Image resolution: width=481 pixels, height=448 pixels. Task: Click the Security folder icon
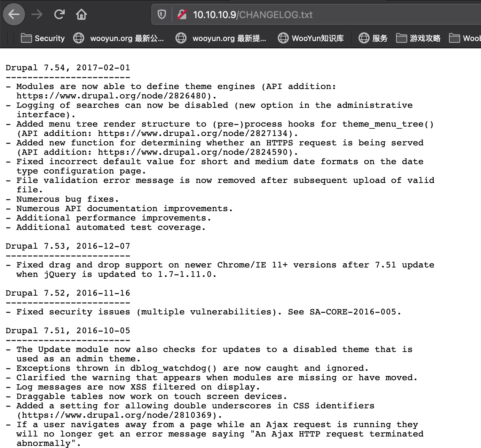[26, 38]
